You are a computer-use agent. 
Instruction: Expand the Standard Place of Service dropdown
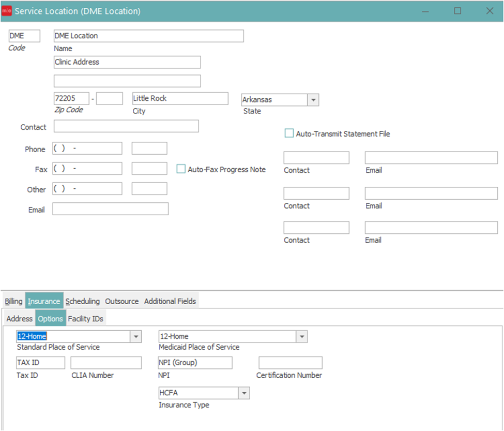[136, 336]
